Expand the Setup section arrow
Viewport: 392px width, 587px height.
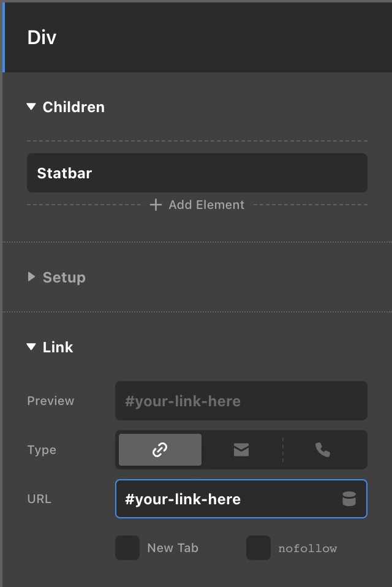coord(31,277)
